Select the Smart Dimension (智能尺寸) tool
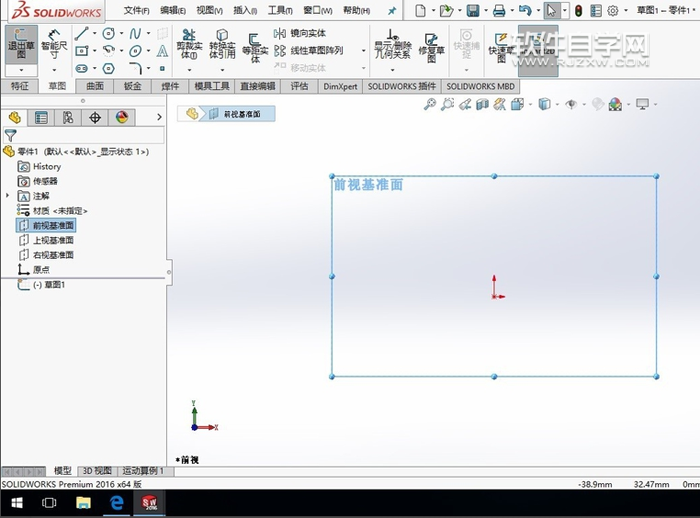 [x=54, y=44]
